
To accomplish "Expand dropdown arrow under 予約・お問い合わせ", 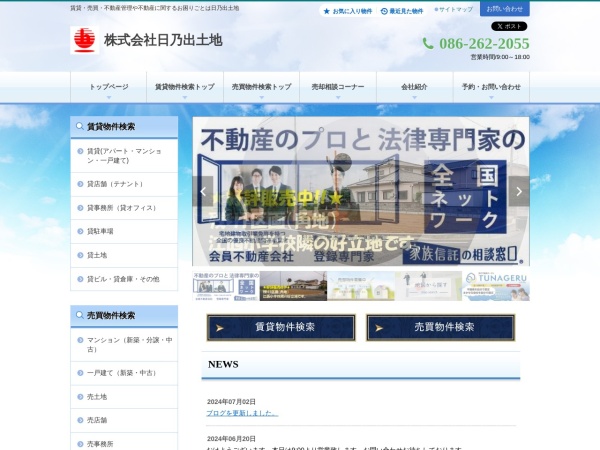I will click(x=491, y=98).
